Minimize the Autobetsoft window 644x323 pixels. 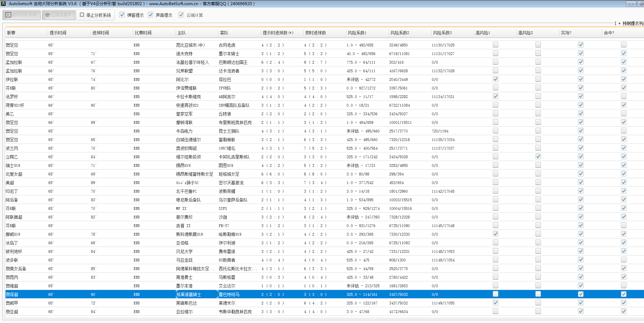coord(631,4)
